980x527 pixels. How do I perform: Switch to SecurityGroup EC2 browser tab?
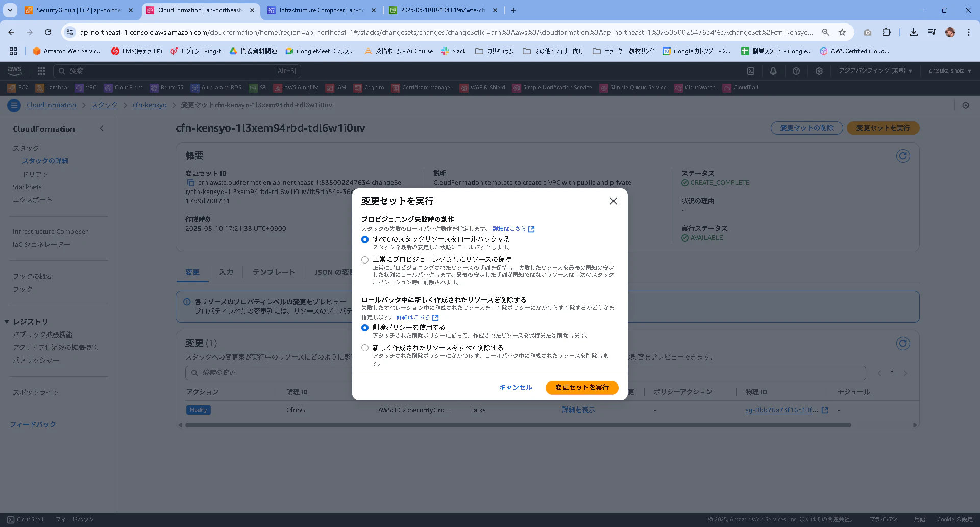tap(79, 10)
